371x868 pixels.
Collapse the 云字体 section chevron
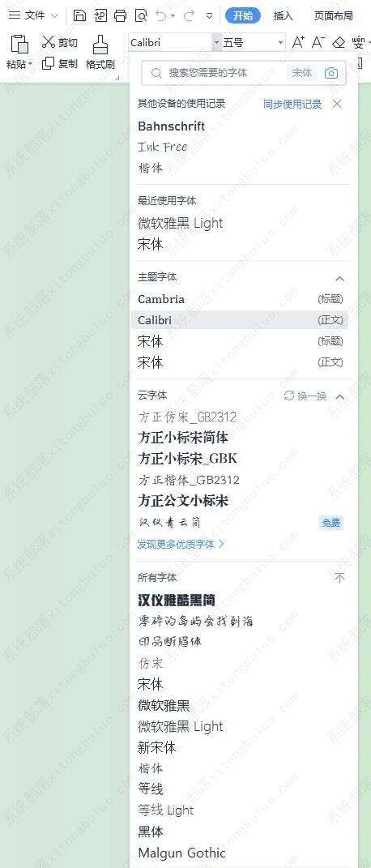click(340, 397)
